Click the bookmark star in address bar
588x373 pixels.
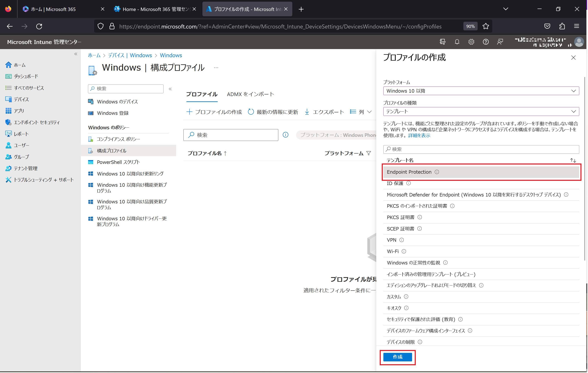click(486, 26)
